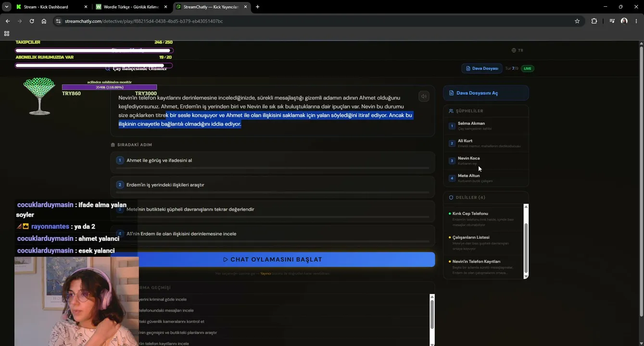Open evidence Kırık Cep Telefonu
This screenshot has height=346, width=644.
(x=484, y=219)
